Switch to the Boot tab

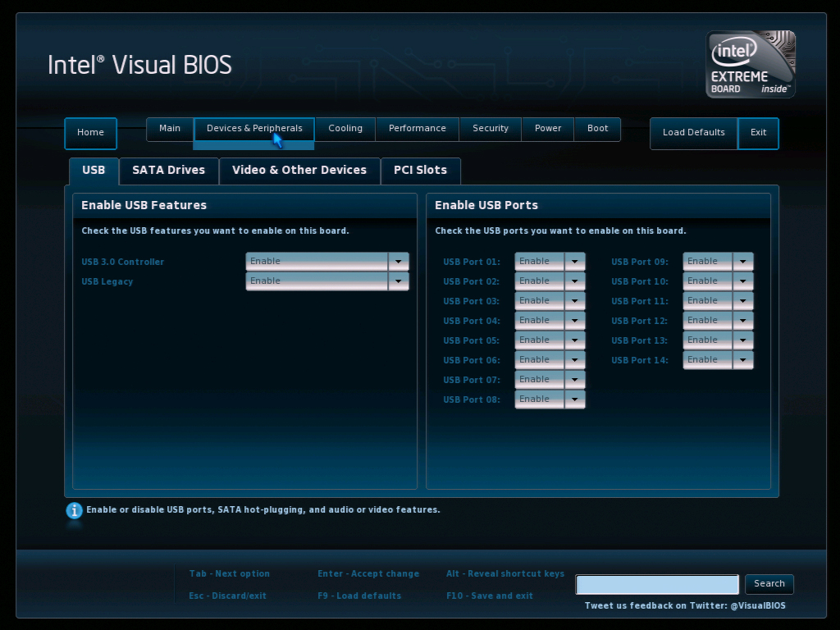click(x=597, y=128)
